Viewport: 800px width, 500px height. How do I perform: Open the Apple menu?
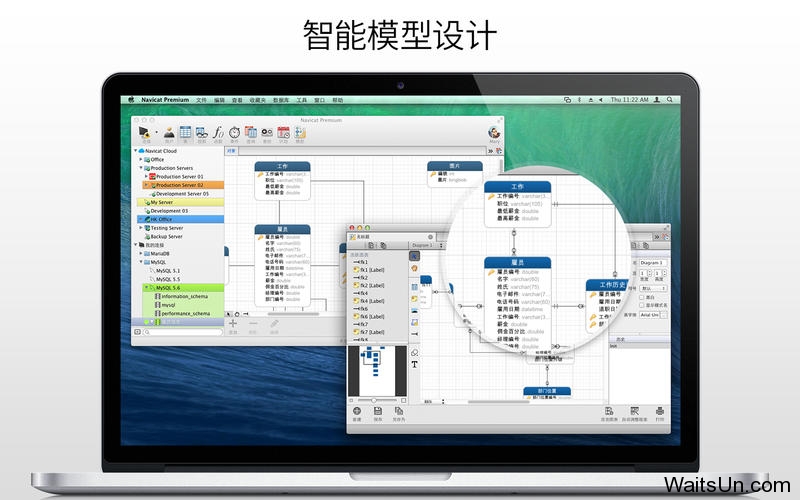pyautogui.click(x=131, y=100)
